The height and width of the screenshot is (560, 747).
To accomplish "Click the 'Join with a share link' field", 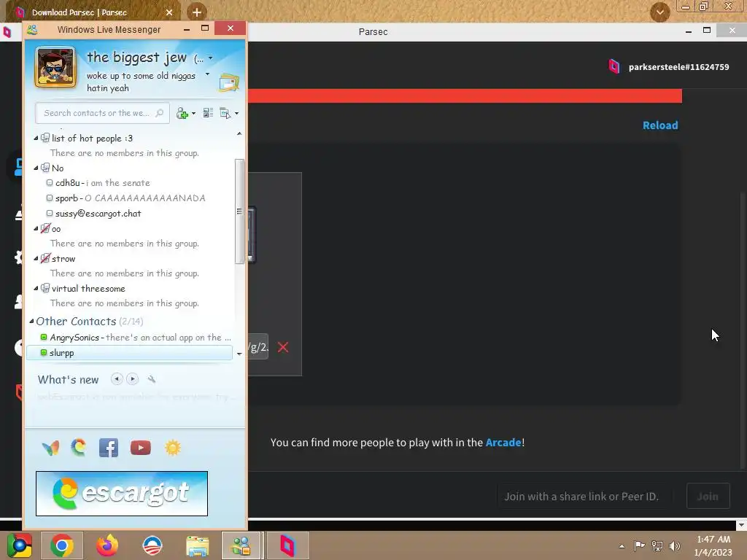I will (x=585, y=496).
